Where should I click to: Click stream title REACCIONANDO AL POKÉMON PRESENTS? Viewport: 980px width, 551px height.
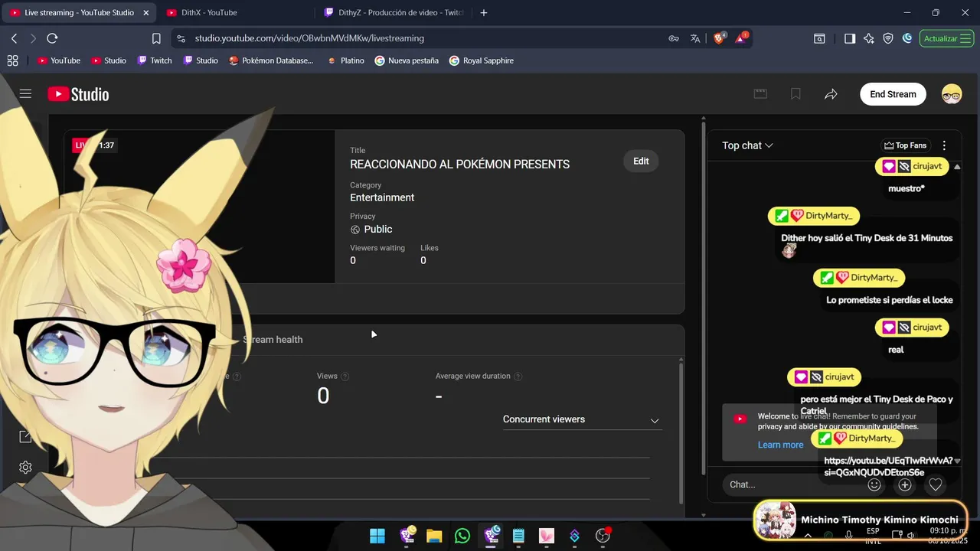point(459,165)
